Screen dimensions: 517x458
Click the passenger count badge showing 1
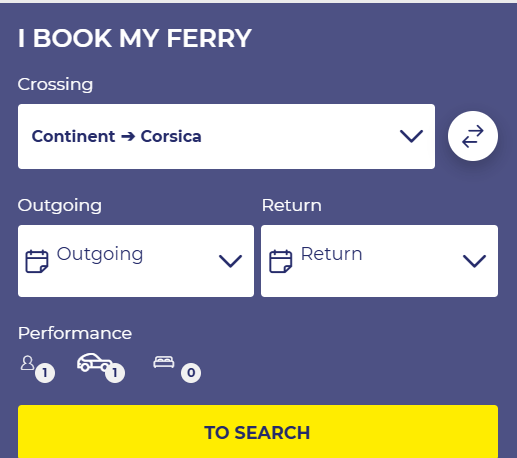coord(45,373)
